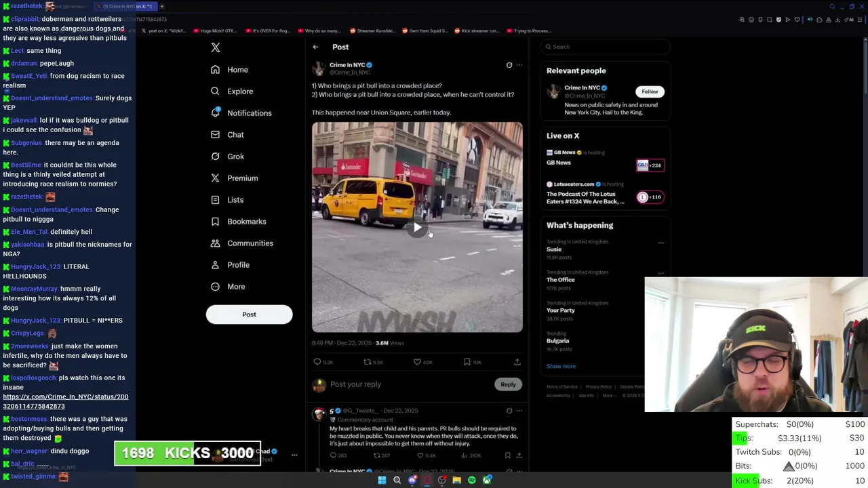Open the 'Trying to Process' bookmark
The height and width of the screenshot is (488, 868).
pos(529,30)
